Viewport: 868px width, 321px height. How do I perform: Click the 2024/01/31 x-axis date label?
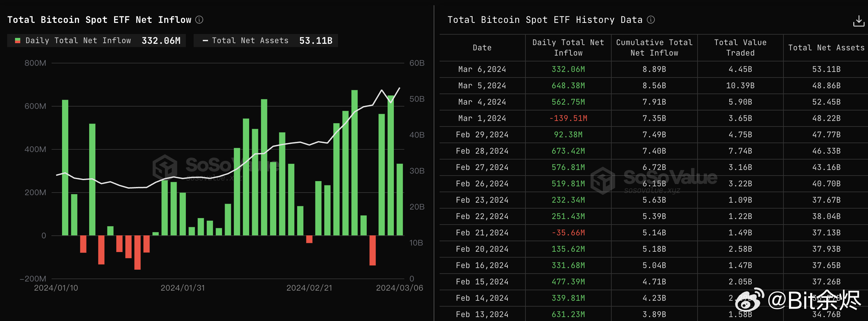[183, 288]
